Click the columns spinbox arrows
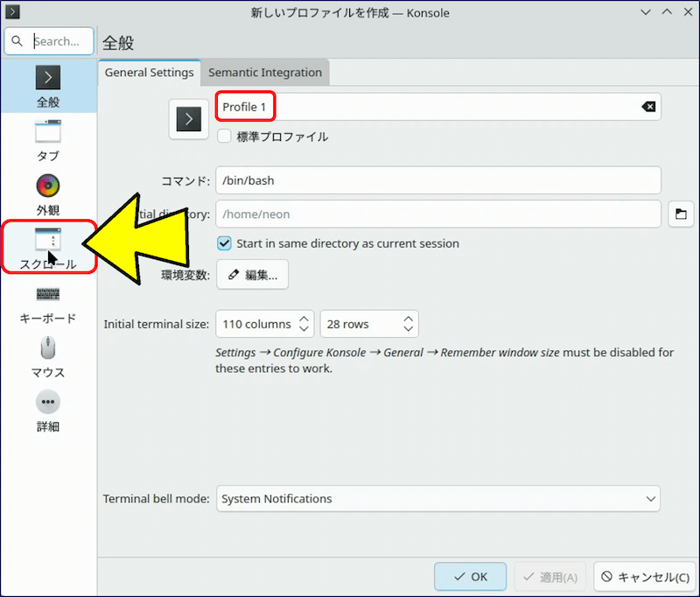 [x=304, y=324]
